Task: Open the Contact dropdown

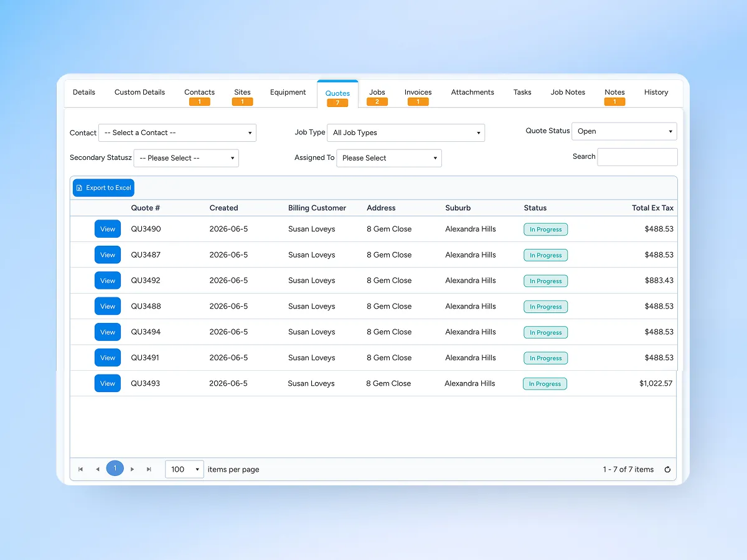Action: click(177, 133)
